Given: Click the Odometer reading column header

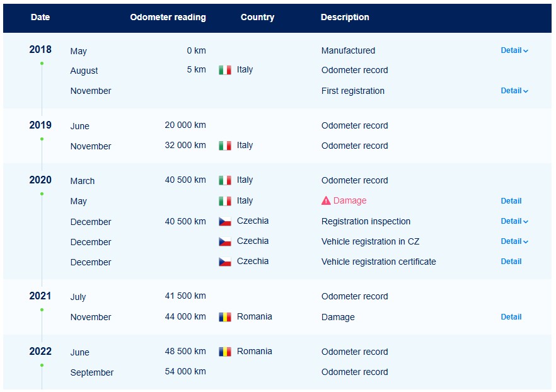Looking at the screenshot, I should (x=168, y=18).
